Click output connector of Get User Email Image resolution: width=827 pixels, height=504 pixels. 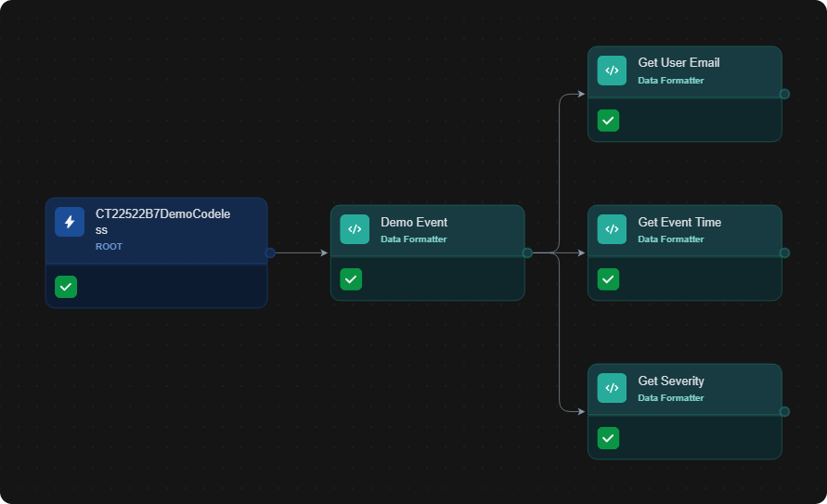[x=784, y=94]
